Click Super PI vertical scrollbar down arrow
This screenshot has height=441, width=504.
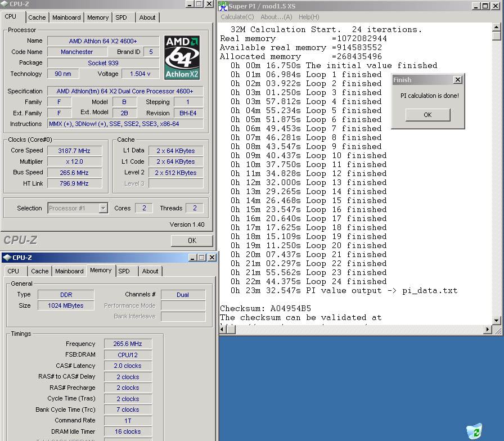click(496, 320)
